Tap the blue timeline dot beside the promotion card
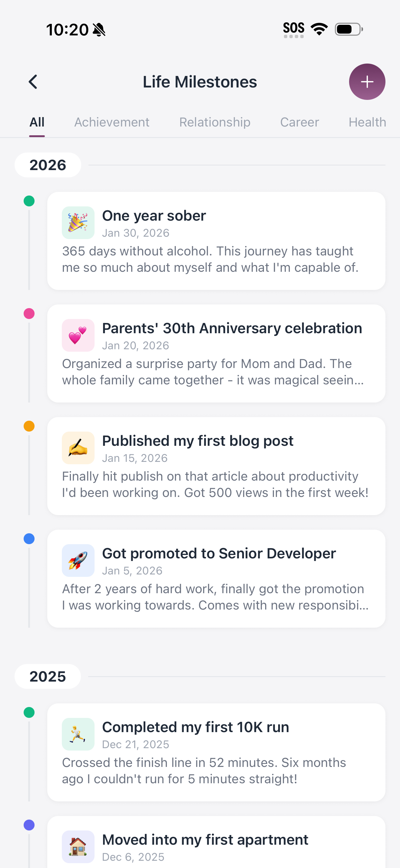Screen dimensions: 400x868 (29, 539)
